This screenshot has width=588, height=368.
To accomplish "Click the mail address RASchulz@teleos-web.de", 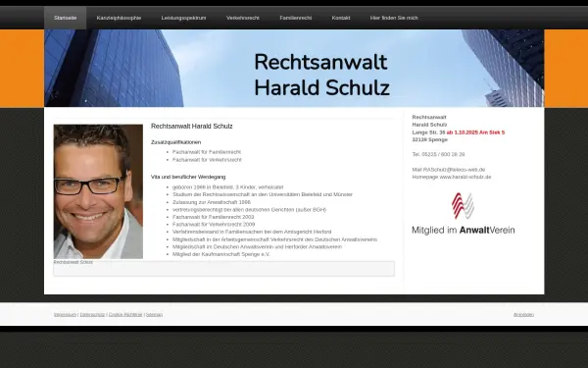I will tap(454, 170).
